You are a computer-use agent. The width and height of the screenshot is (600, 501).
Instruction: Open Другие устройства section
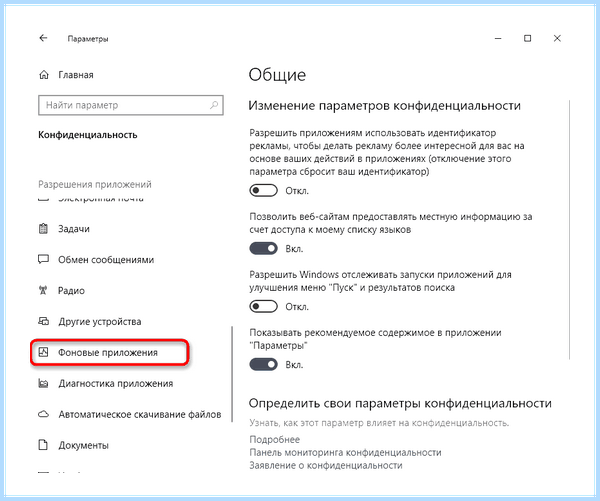[x=100, y=321]
